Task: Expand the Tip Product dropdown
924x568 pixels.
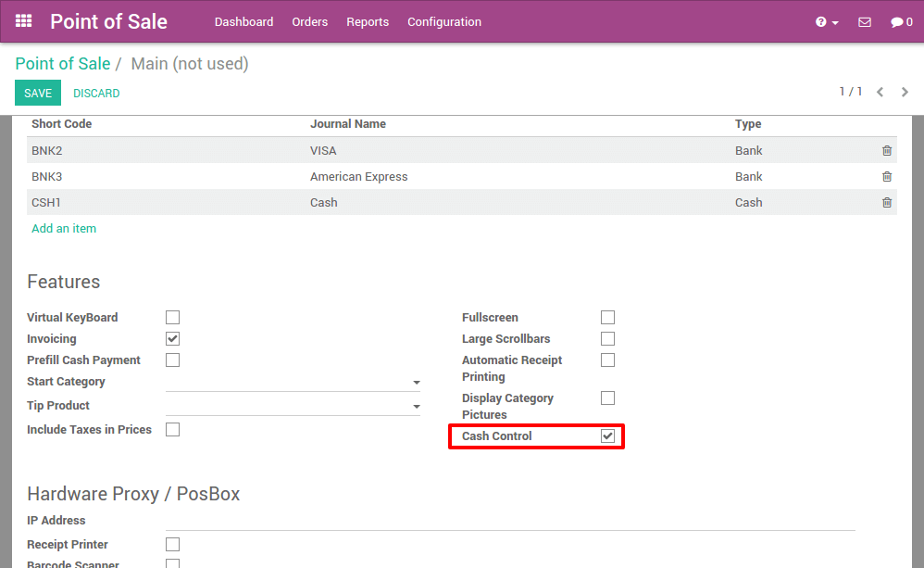Action: [x=416, y=407]
